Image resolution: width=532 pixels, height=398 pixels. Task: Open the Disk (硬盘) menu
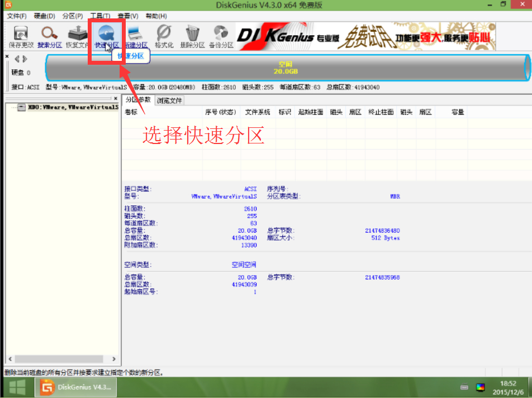point(45,16)
